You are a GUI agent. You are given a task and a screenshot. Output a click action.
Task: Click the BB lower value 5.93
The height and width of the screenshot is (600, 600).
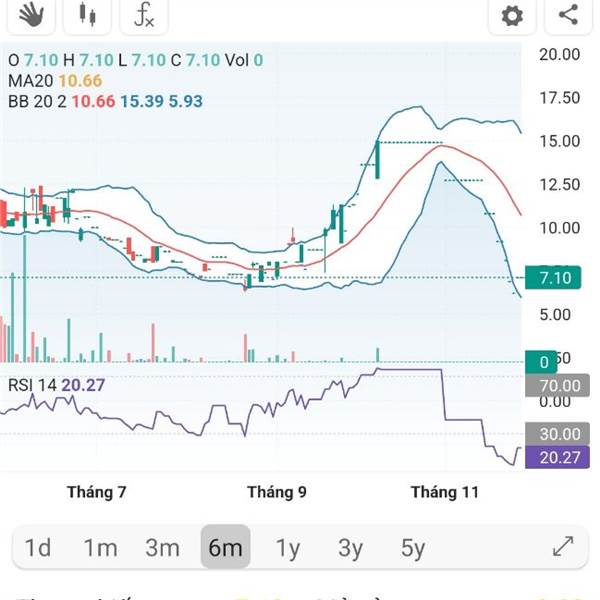tap(186, 101)
